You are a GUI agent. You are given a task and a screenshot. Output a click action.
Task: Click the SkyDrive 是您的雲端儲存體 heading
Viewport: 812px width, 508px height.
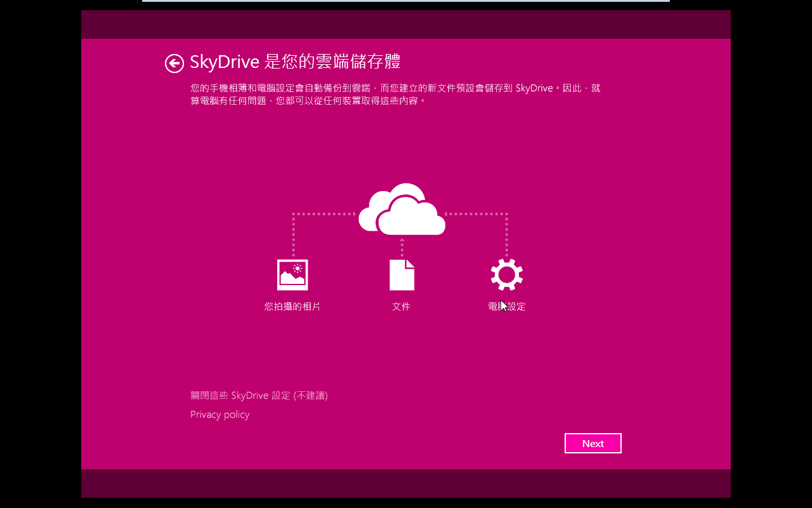(295, 62)
